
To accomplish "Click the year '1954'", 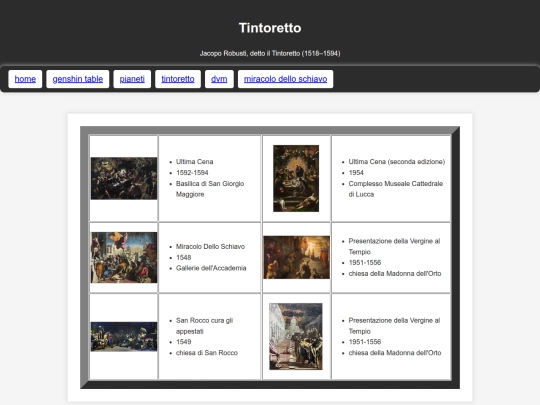I will (356, 173).
